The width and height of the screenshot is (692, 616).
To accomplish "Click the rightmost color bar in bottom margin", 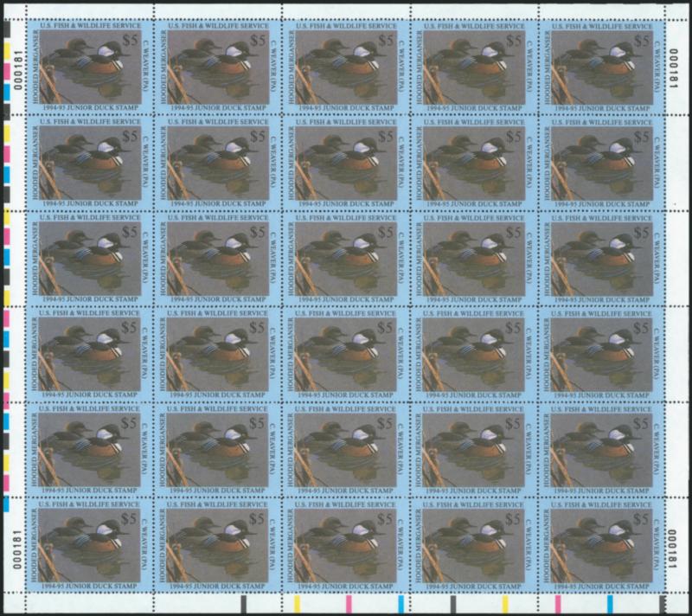I will click(662, 603).
